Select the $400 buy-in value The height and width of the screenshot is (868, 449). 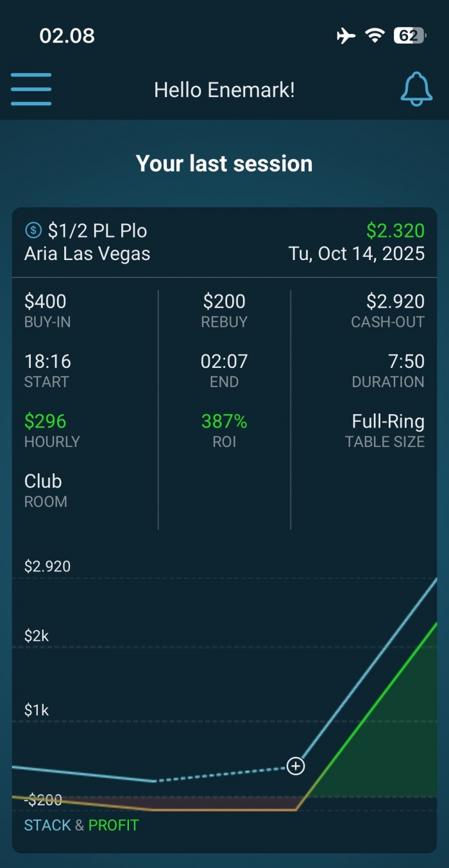pos(46,301)
